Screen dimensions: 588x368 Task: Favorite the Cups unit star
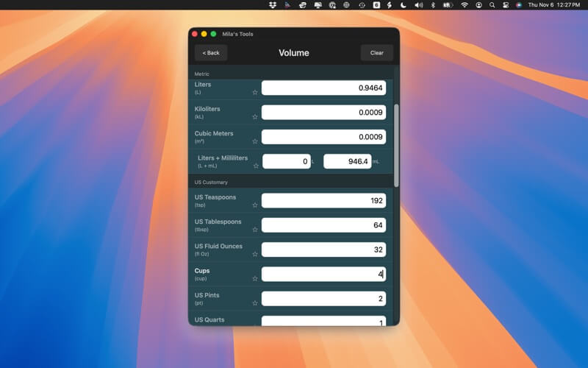tap(255, 279)
